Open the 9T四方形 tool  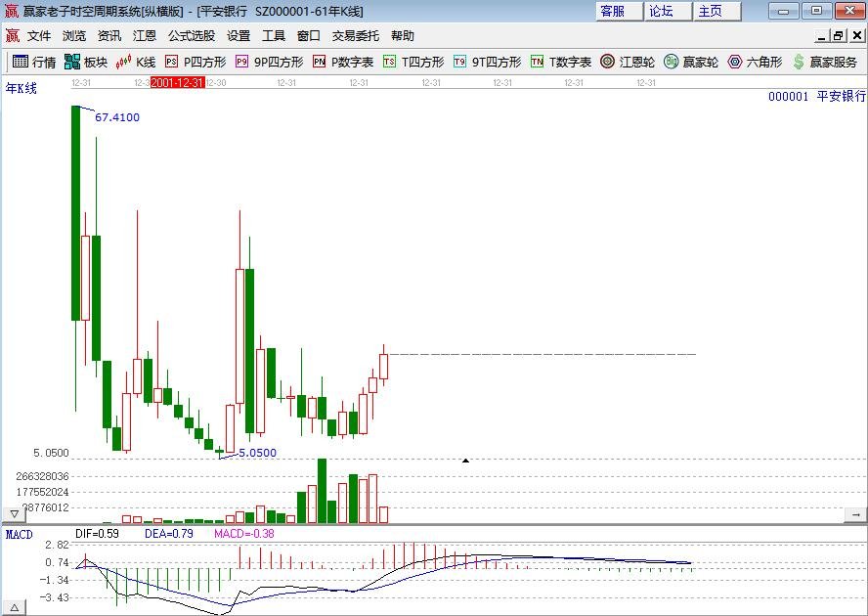click(x=487, y=62)
